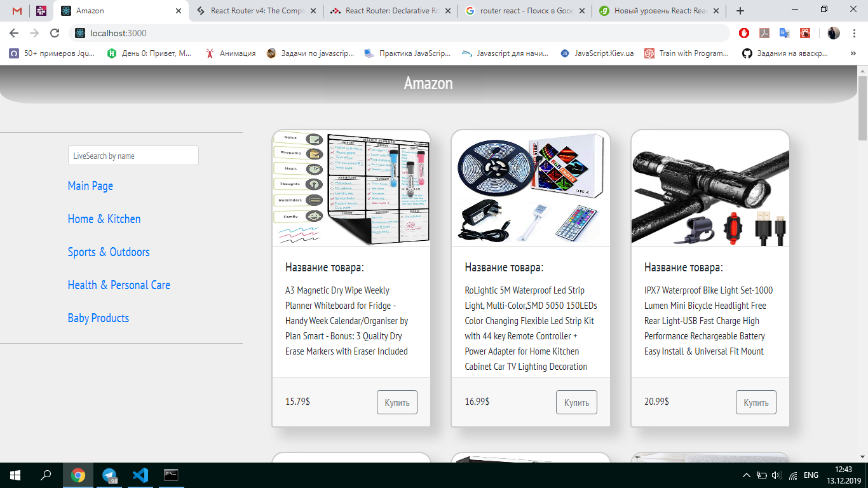Open Windows taskbar search
Viewport: 868px width, 488px height.
click(x=46, y=475)
